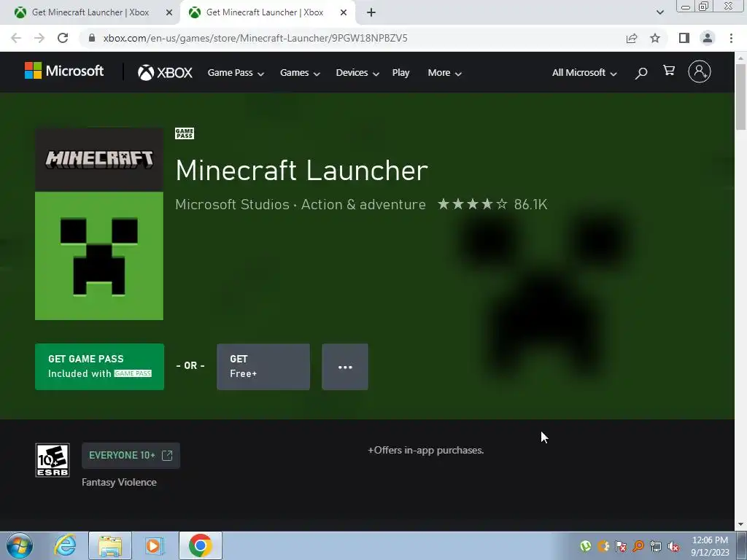Click the Minecraft creeper box art thumbnail

coord(99,223)
